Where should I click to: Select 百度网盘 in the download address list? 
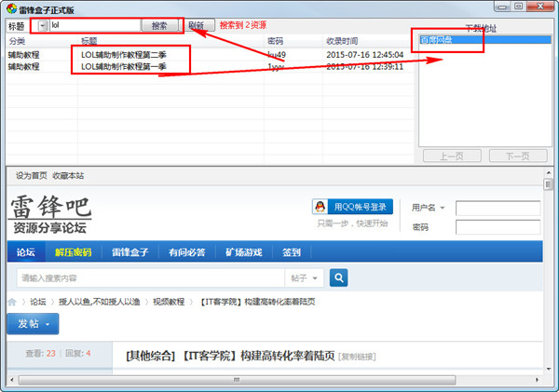point(484,39)
